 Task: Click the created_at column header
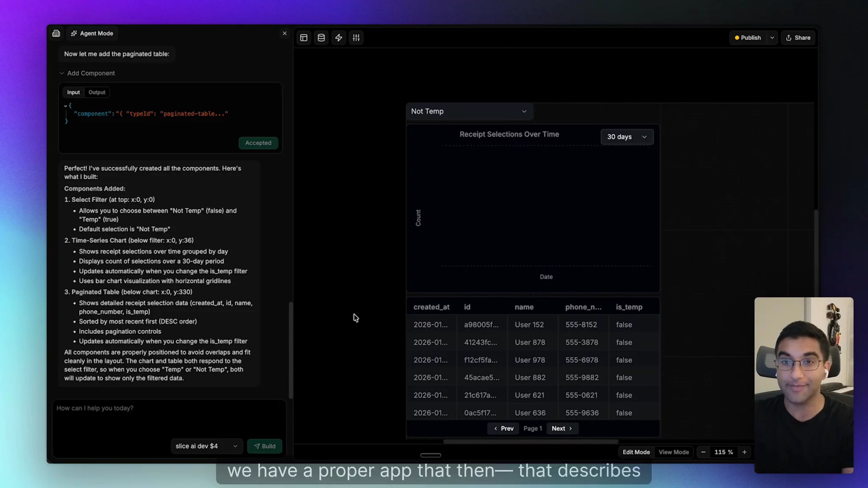pos(431,307)
